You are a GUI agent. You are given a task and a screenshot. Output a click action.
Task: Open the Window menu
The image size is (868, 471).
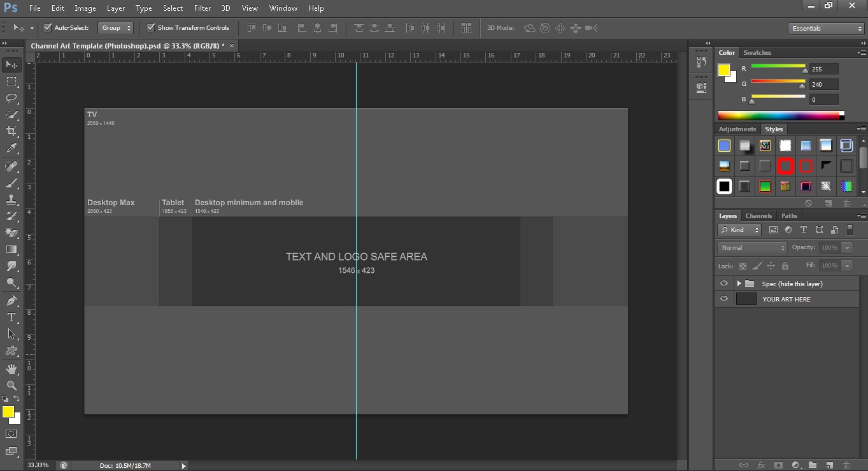click(283, 8)
